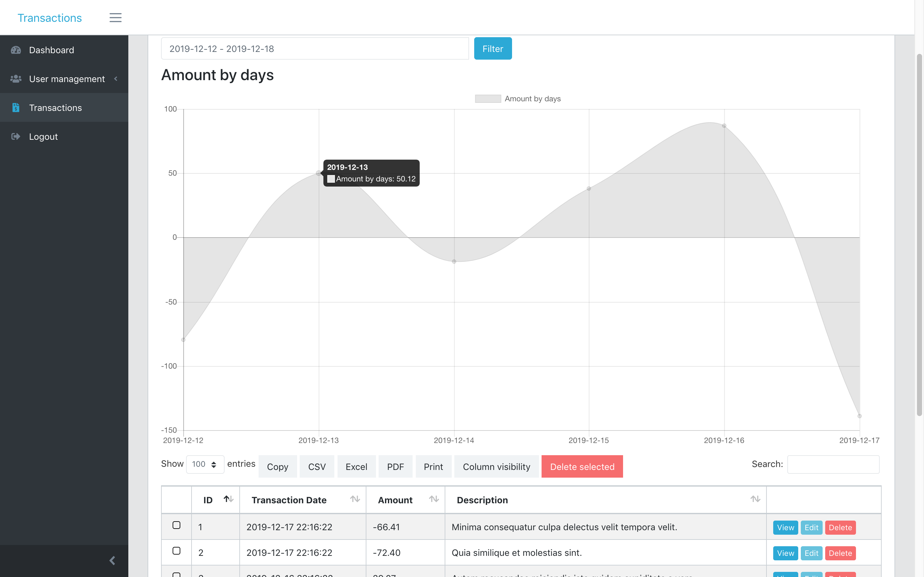Click the gray legend color swatch
924x577 pixels.
[x=488, y=98]
